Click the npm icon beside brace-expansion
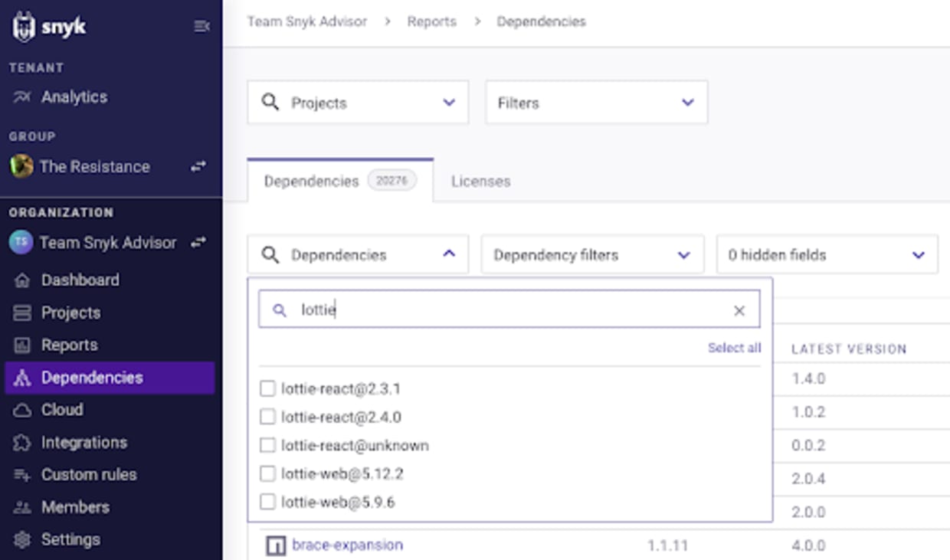 [x=275, y=545]
